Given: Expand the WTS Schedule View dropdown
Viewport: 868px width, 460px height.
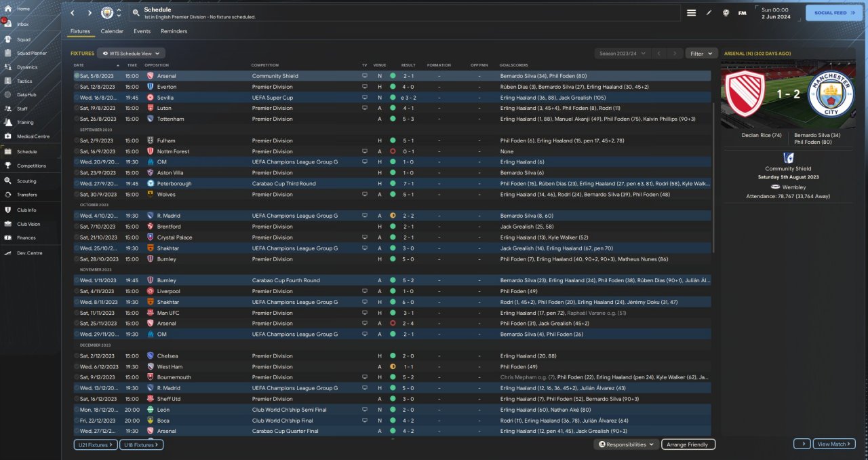Looking at the screenshot, I should pyautogui.click(x=131, y=53).
